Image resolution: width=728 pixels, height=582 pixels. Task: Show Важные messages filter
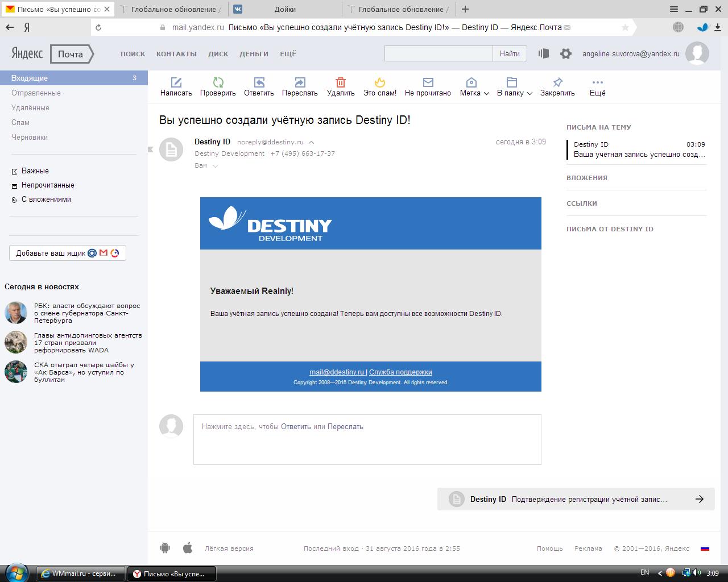click(35, 171)
